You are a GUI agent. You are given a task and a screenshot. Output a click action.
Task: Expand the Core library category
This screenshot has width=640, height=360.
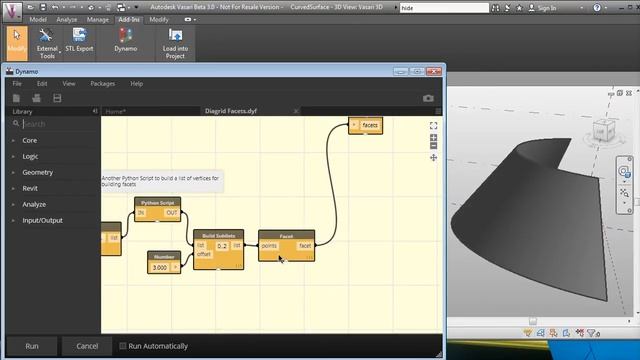click(29, 140)
